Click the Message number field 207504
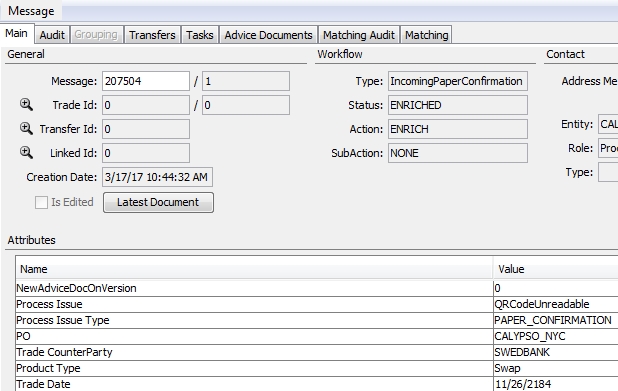 coord(146,81)
